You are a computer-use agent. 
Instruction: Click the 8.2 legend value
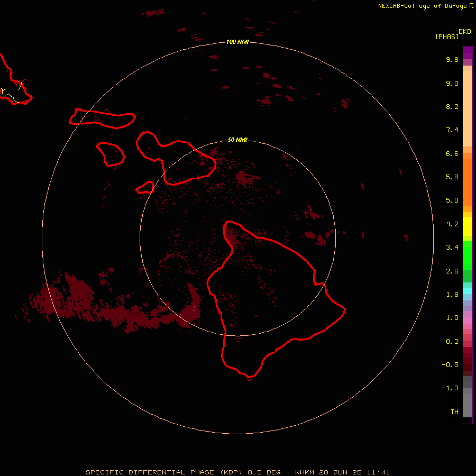point(452,106)
